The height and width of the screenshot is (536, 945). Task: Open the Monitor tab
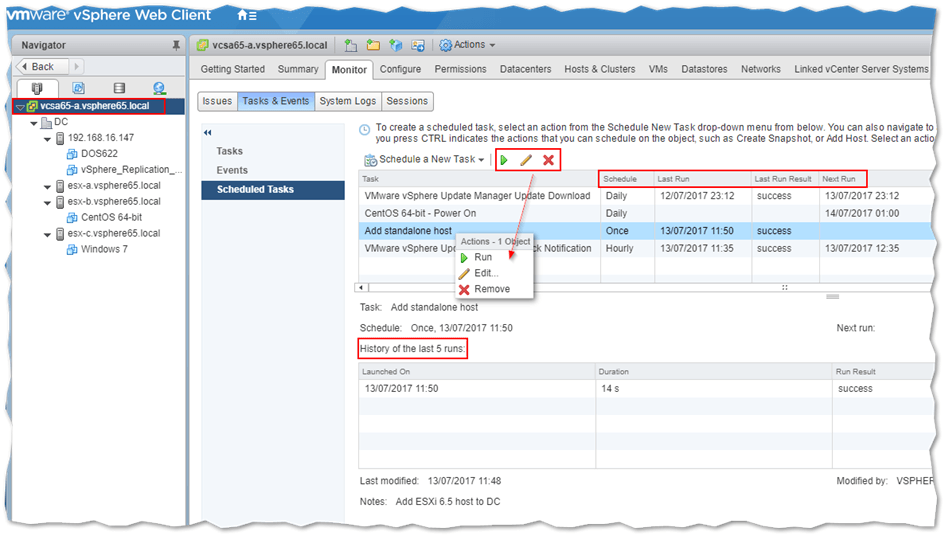(349, 70)
